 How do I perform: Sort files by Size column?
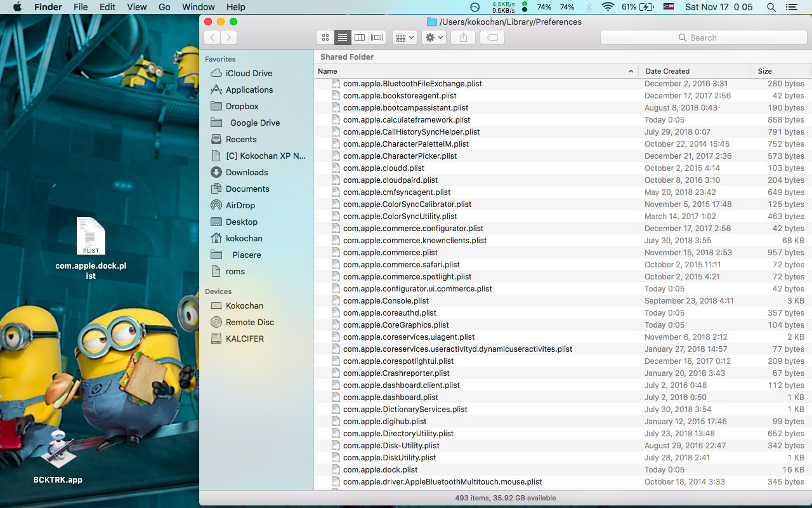[x=765, y=71]
